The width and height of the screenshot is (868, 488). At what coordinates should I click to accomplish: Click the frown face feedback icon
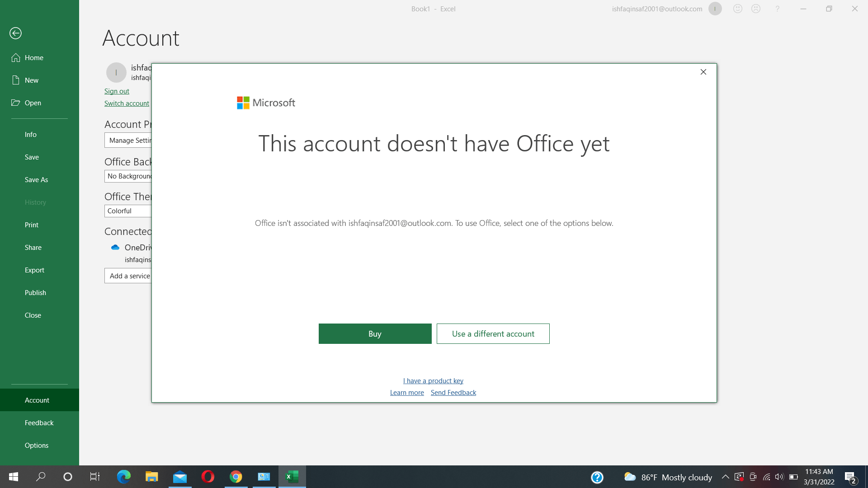pyautogui.click(x=756, y=9)
